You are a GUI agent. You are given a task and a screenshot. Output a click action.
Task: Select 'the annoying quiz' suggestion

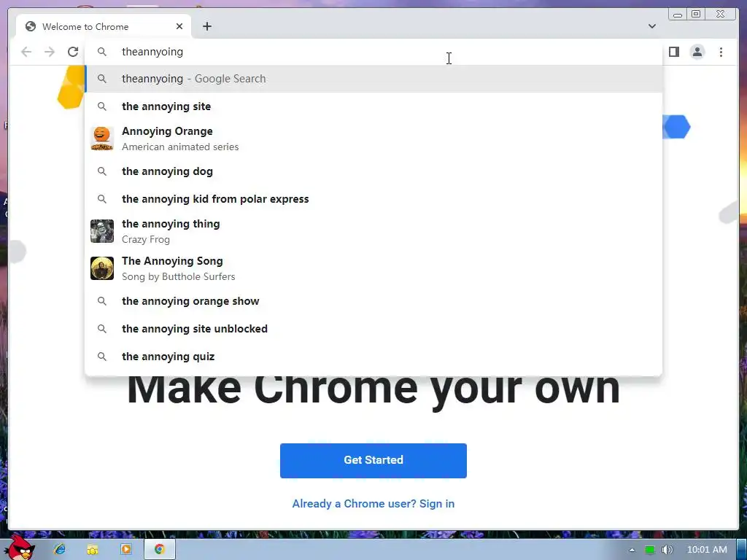[373, 356]
